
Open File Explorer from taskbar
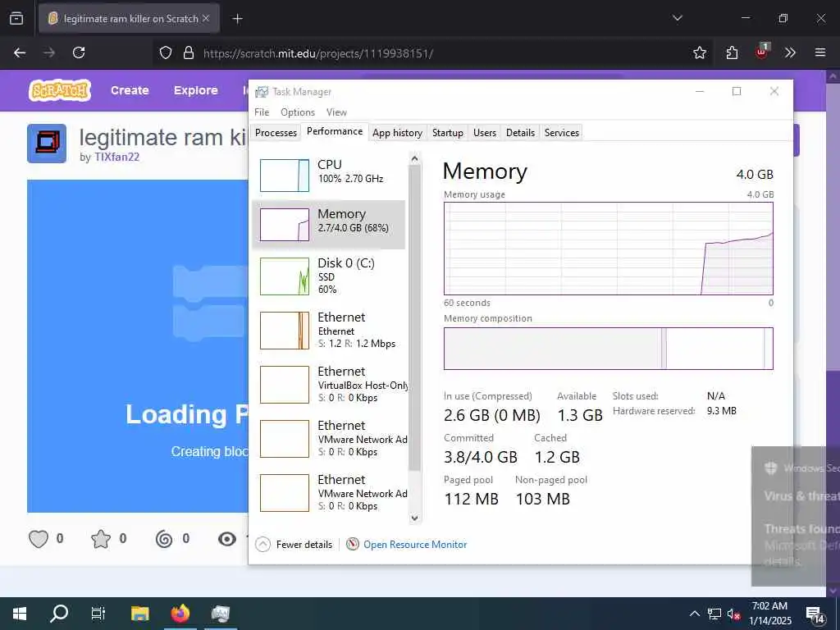coord(139,614)
